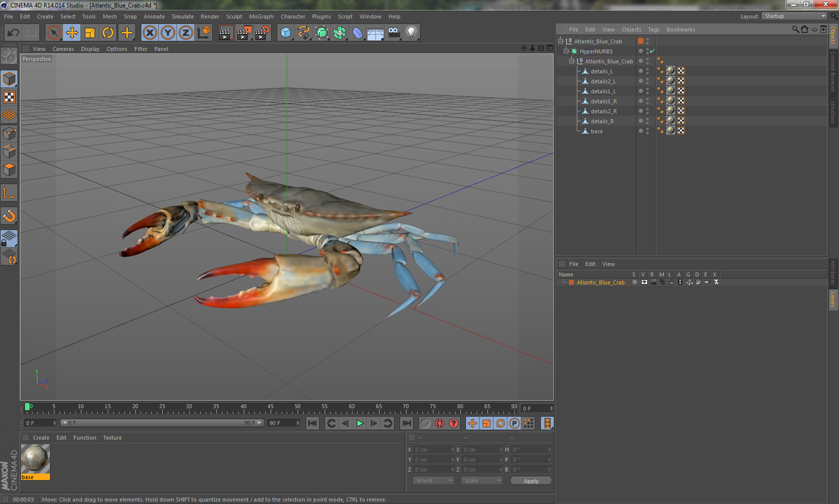Image resolution: width=839 pixels, height=504 pixels.
Task: Add a camera object
Action: (394, 33)
